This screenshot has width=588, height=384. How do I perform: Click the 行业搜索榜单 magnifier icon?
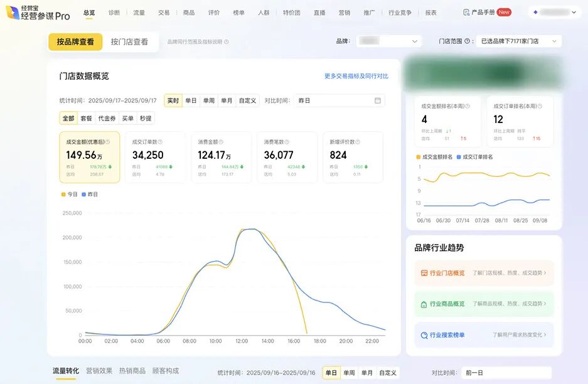(x=425, y=334)
